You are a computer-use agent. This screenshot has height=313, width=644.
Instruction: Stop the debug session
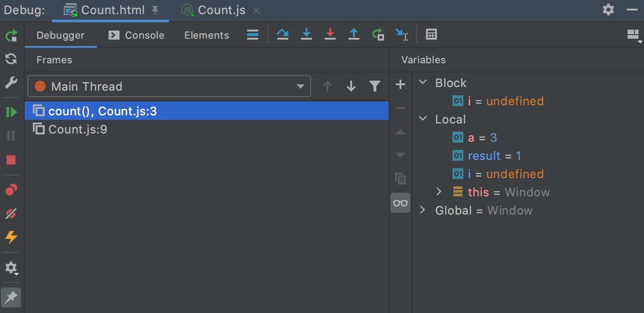pos(10,159)
